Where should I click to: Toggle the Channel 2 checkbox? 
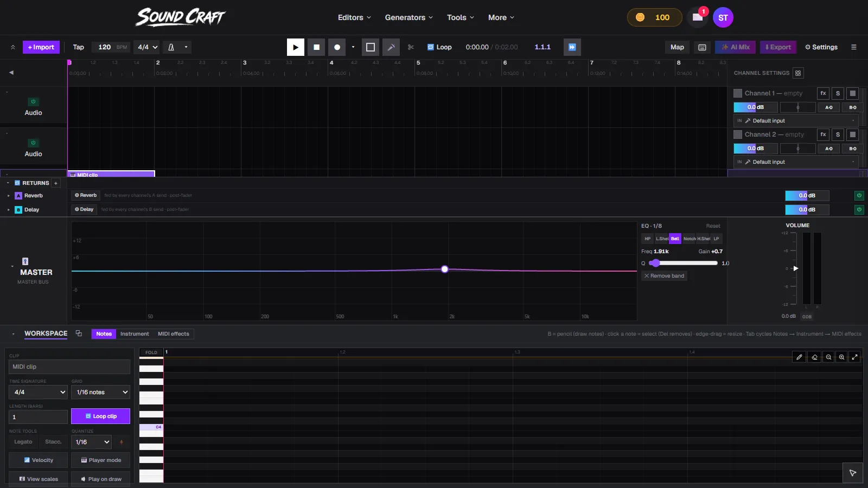click(738, 134)
